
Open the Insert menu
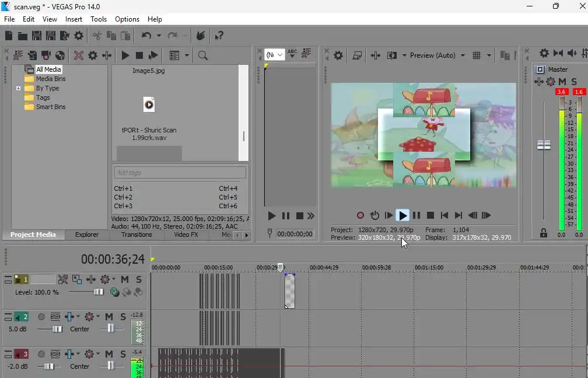(73, 19)
